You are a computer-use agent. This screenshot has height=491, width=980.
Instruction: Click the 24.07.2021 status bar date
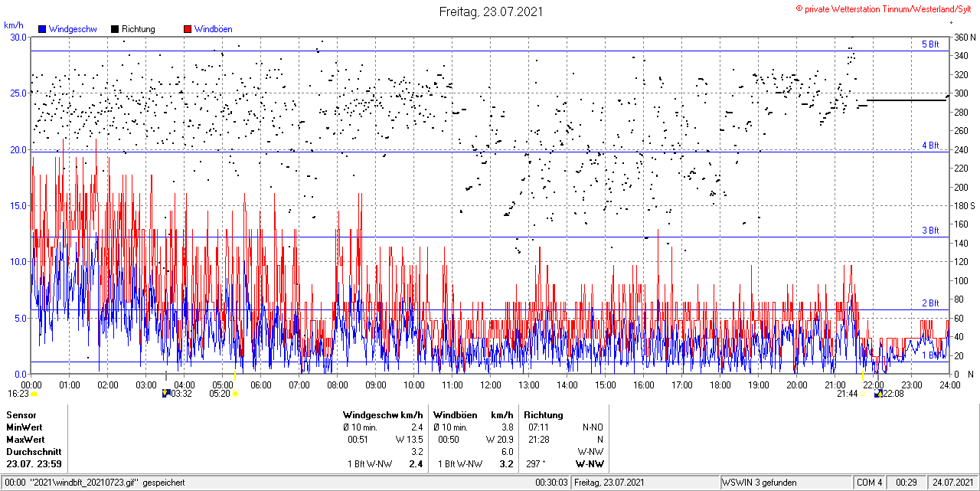[x=953, y=483]
